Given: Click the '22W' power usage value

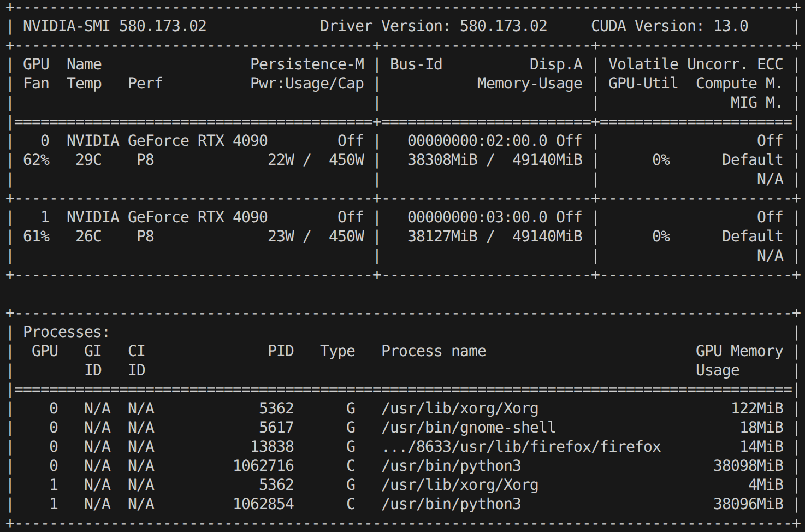Looking at the screenshot, I should (281, 160).
